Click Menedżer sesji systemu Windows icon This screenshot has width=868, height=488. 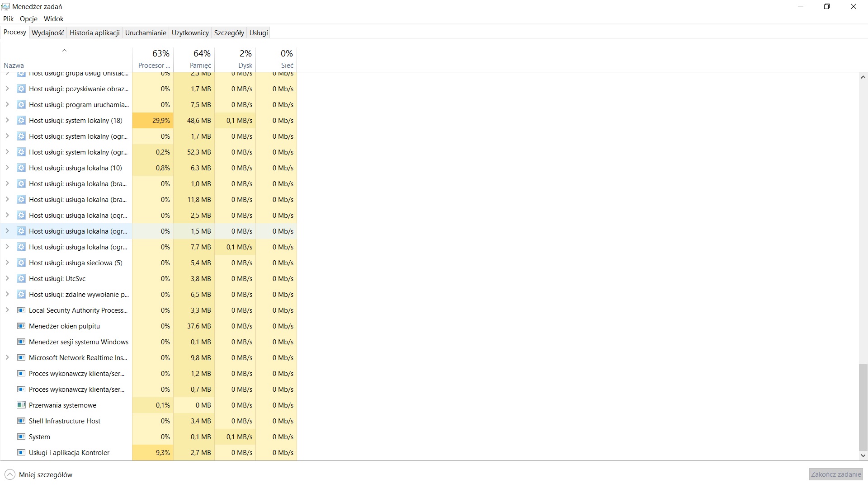(x=21, y=342)
